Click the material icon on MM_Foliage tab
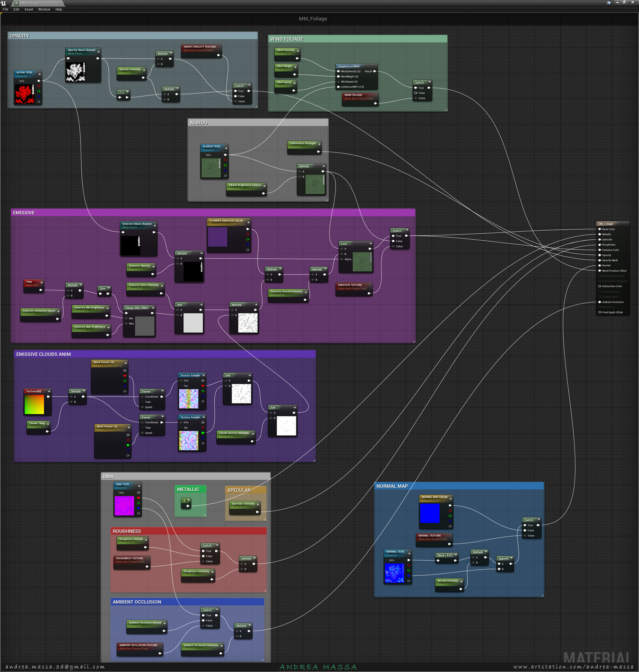 (x=17, y=3)
